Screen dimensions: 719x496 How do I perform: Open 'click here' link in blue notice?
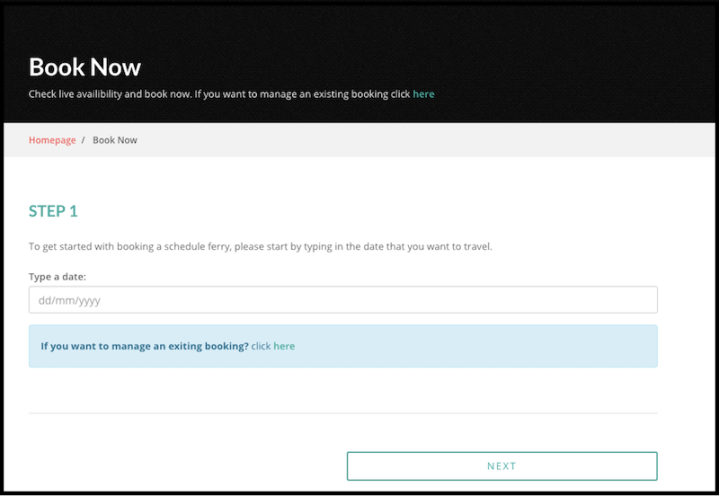[x=273, y=346]
